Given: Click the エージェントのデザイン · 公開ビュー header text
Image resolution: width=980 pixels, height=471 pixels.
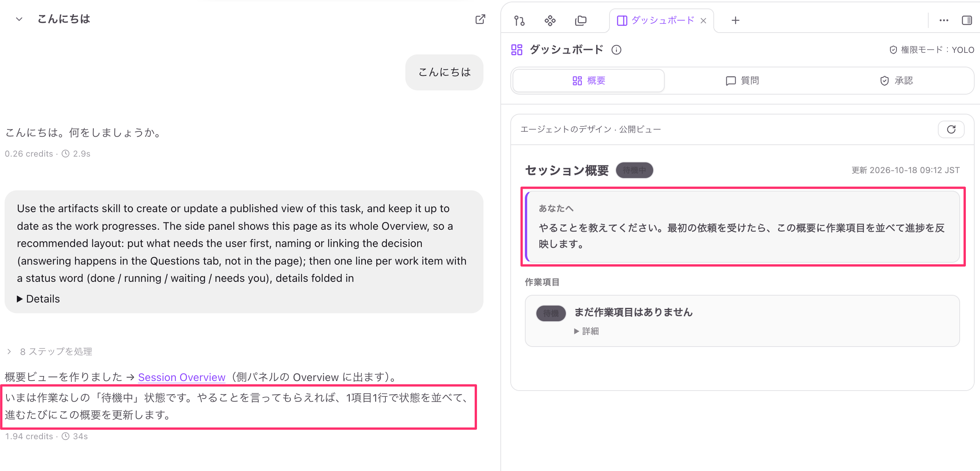Looking at the screenshot, I should click(590, 129).
